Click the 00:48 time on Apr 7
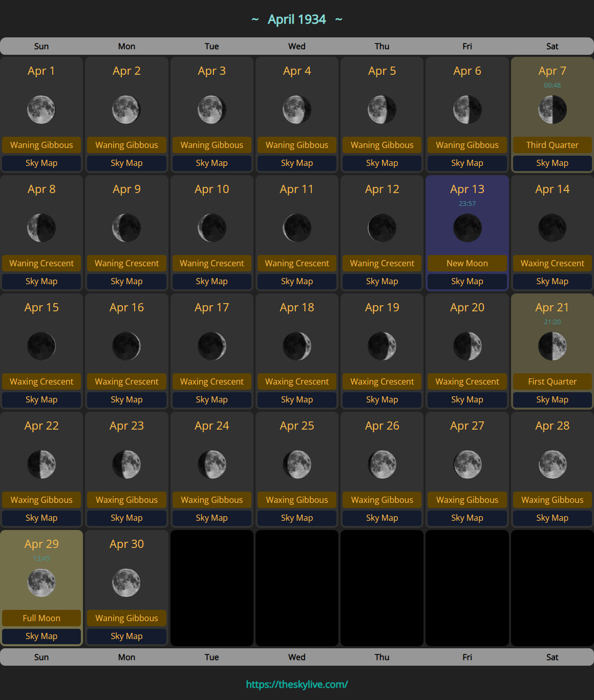594x700 pixels. coord(553,86)
